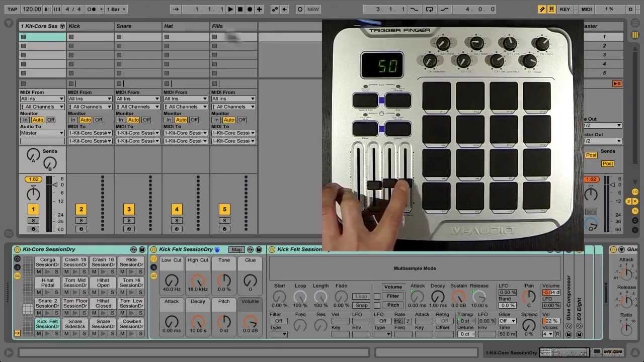Toggle the Drum Rack Auto Select icon
Image resolution: width=644 pixels, height=362 pixels.
point(17,333)
